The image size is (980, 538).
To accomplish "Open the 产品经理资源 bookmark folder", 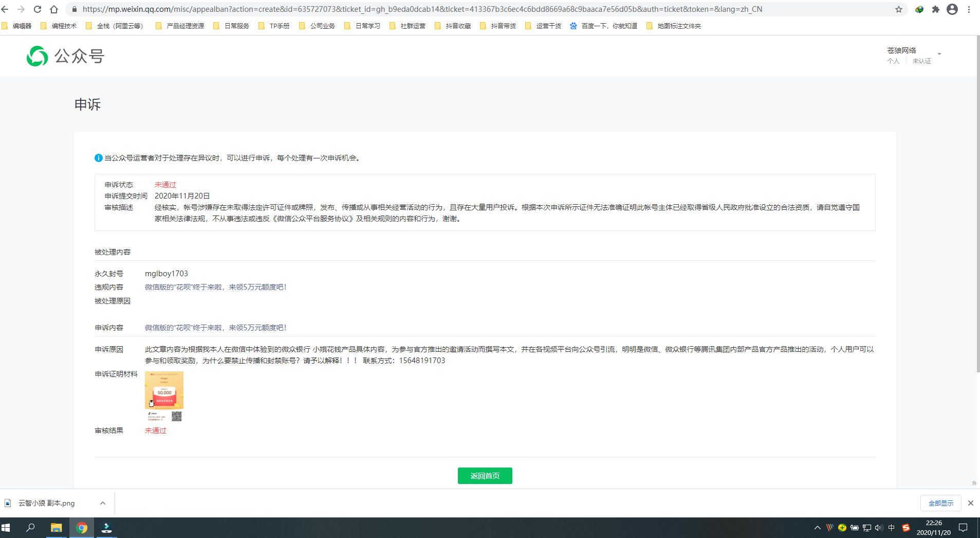I will coord(180,26).
